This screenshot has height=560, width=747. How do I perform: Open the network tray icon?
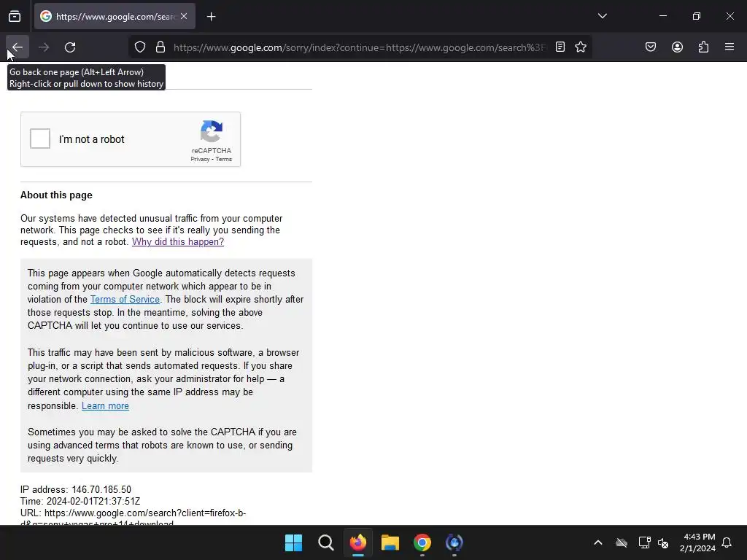(644, 542)
